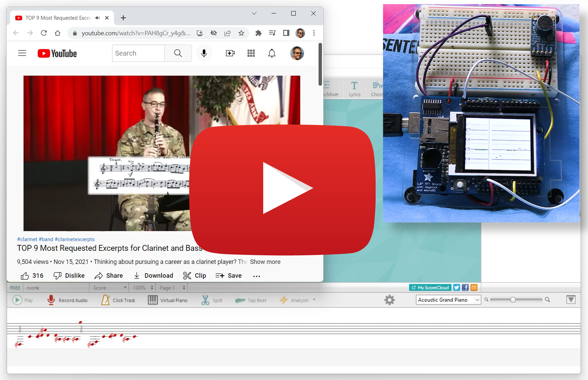Toggle the Click Track metronome
This screenshot has width=588, height=380.
tap(118, 300)
